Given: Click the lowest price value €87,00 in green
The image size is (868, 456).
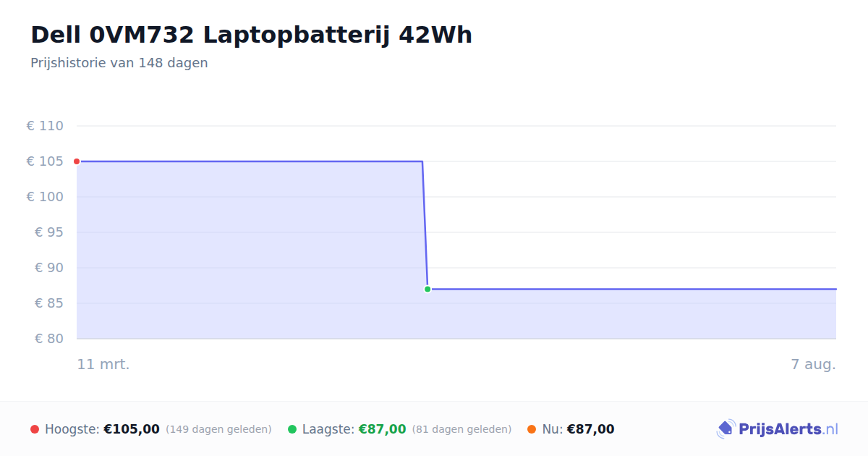Looking at the screenshot, I should click(382, 429).
